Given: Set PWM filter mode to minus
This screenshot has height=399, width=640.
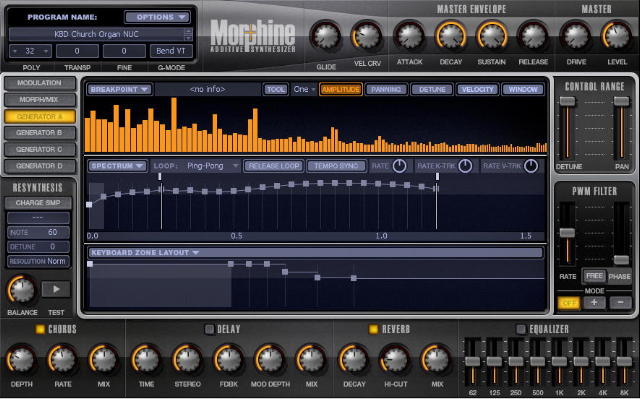Looking at the screenshot, I should [x=620, y=303].
